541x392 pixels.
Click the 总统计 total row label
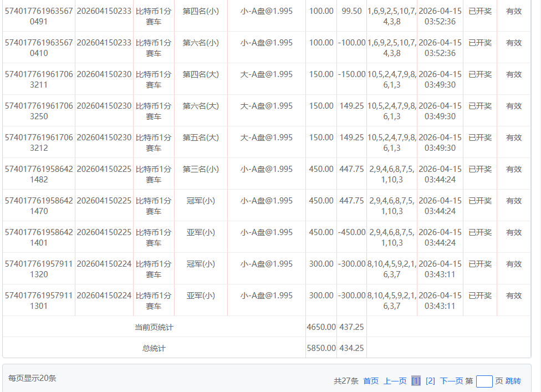point(154,348)
